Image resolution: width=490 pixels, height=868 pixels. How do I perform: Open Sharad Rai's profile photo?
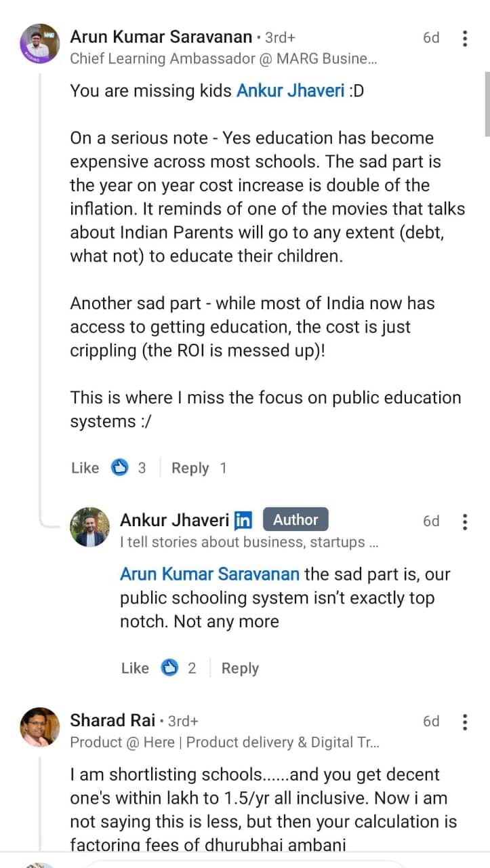40,727
